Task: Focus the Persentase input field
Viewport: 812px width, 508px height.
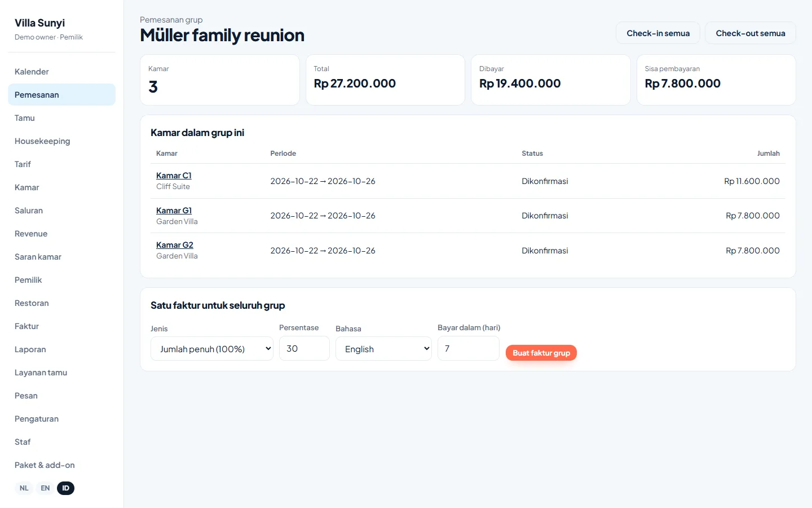Action: (x=304, y=348)
